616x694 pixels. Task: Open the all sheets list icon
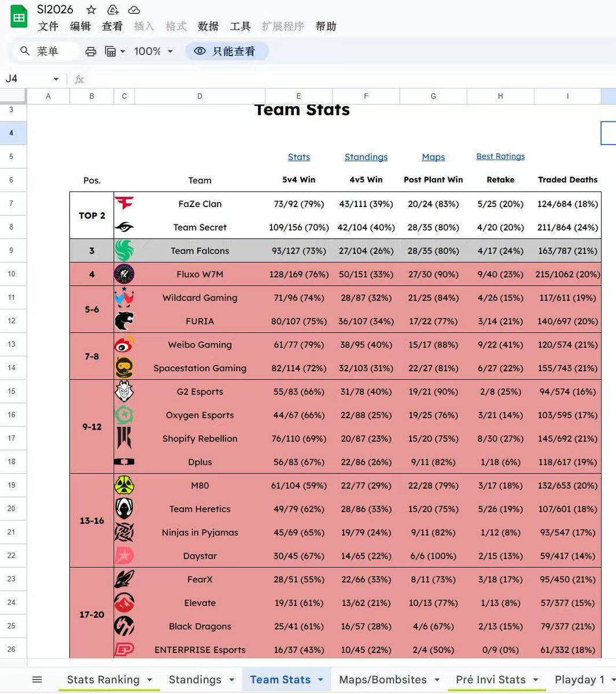37,680
